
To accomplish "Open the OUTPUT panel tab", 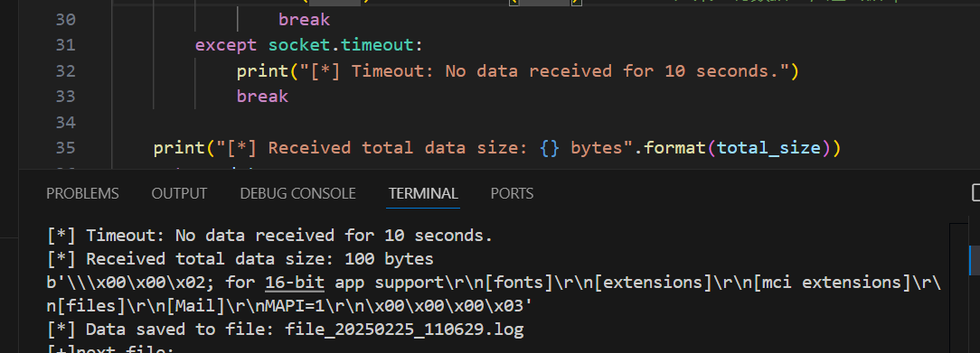I will pyautogui.click(x=179, y=193).
